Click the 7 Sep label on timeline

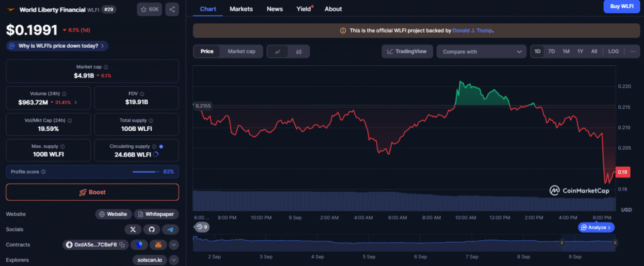click(472, 257)
